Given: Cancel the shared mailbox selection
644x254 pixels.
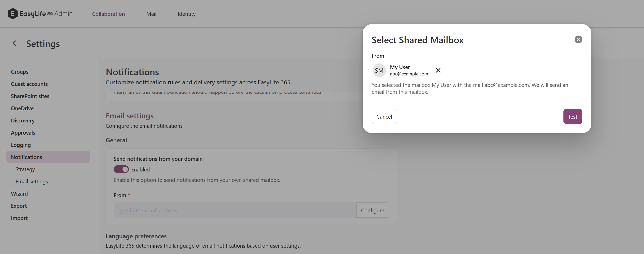Looking at the screenshot, I should [x=384, y=116].
